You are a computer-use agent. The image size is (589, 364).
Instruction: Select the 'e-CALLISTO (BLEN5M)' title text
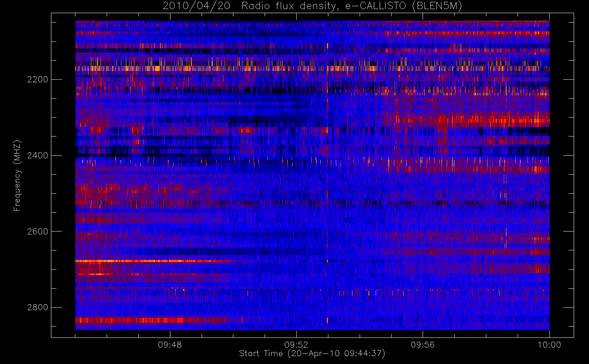click(x=404, y=6)
